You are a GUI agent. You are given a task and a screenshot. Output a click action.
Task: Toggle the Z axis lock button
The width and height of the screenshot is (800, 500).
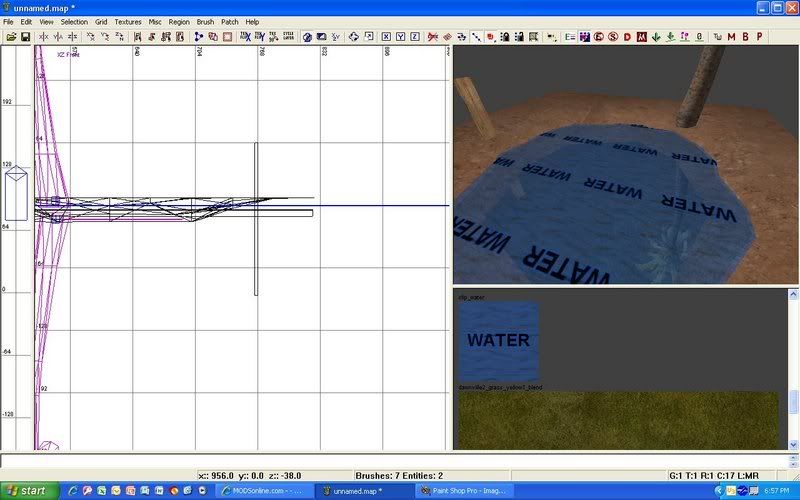414,37
